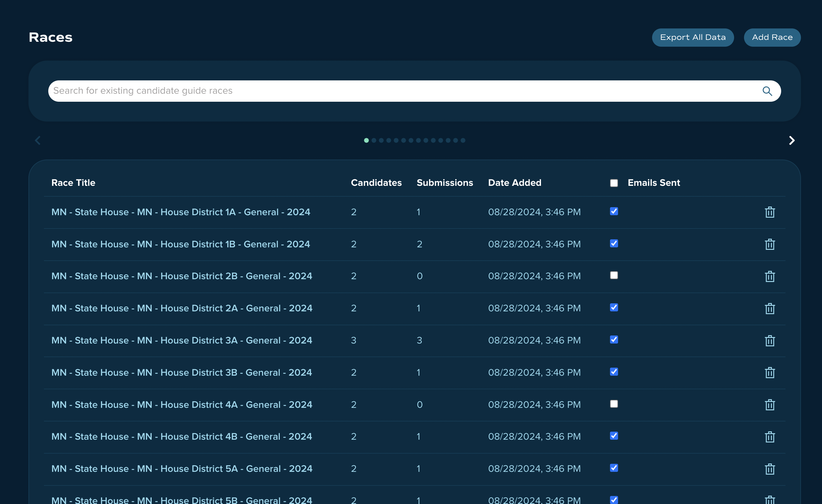
Task: Delete the House District 4B race
Action: point(770,437)
